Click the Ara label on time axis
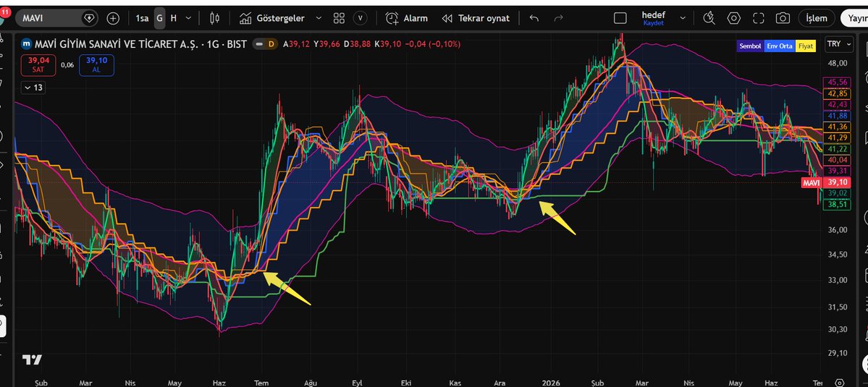 tap(500, 383)
